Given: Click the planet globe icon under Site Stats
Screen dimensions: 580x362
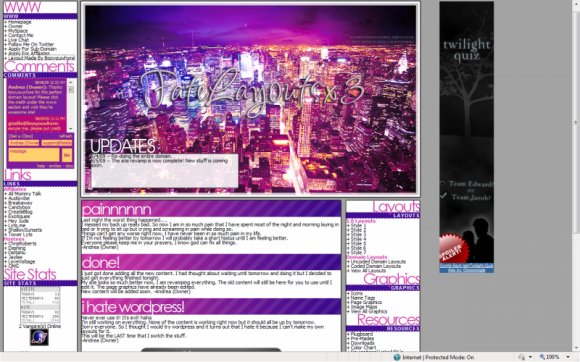Looking at the screenshot, I should point(39,337).
